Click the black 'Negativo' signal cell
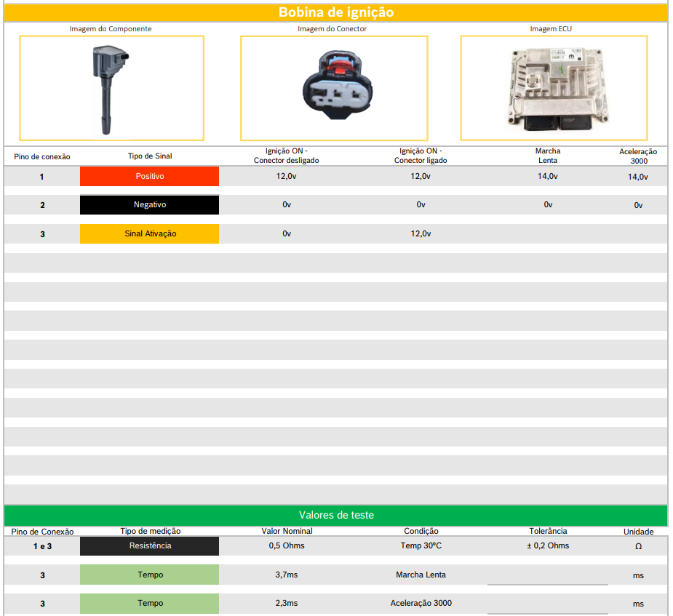This screenshot has width=673, height=616. (149, 204)
